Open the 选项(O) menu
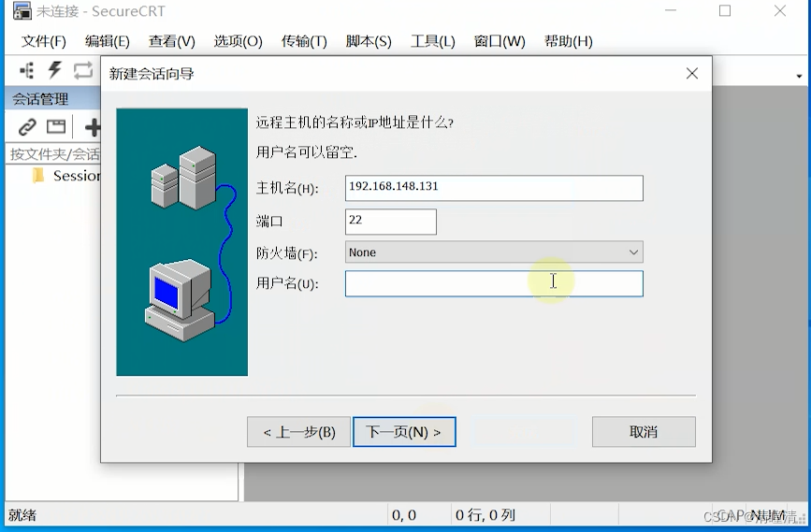811x532 pixels. click(x=238, y=41)
